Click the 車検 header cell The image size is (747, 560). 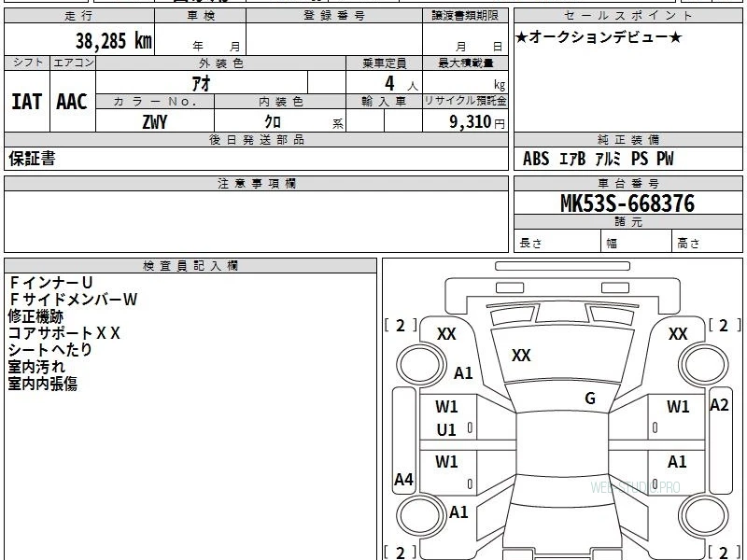coord(200,16)
